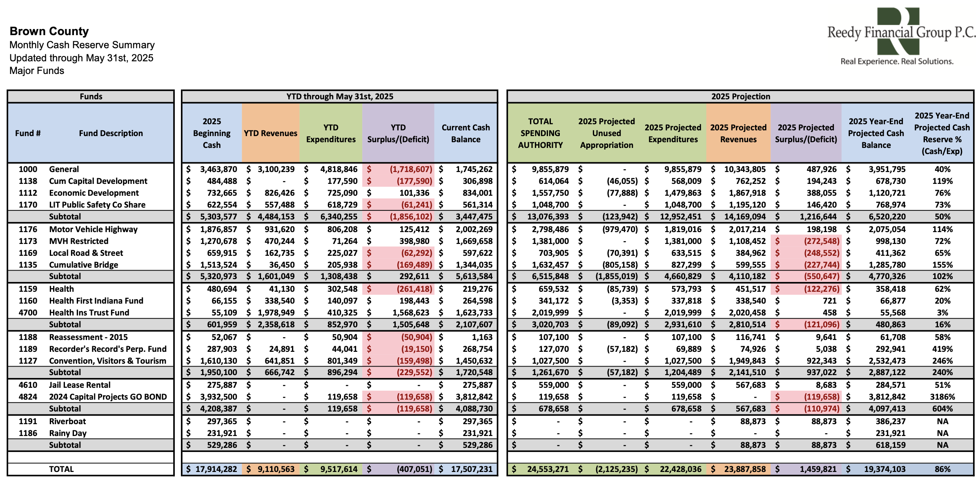Click the "YTD Expenditures" column header
The image size is (980, 483).
(x=331, y=133)
